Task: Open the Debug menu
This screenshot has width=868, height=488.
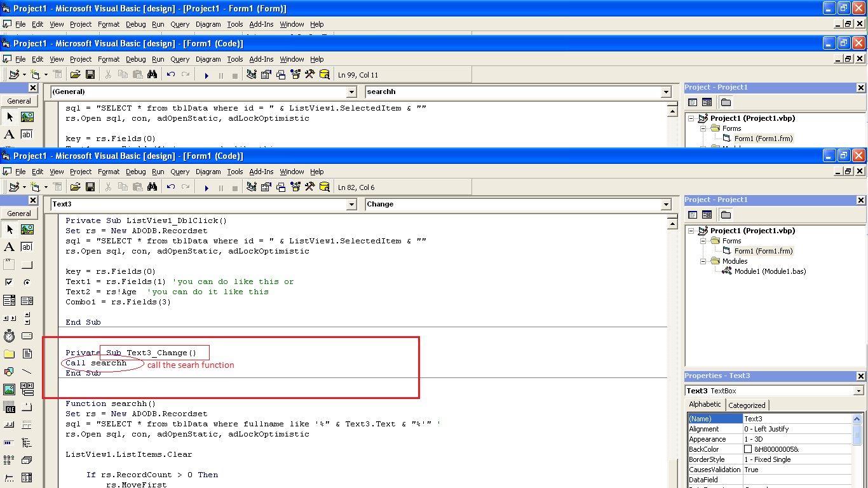Action: 135,172
